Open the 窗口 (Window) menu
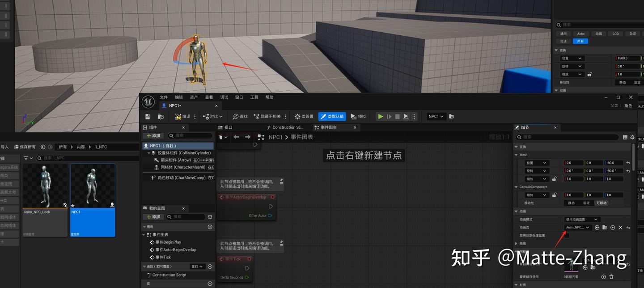 coord(238,97)
